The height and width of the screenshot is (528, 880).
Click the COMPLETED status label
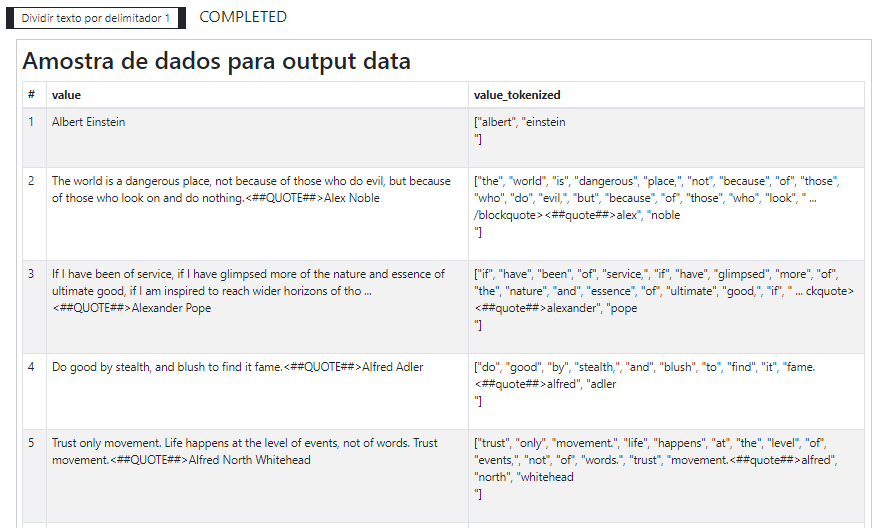tap(243, 17)
